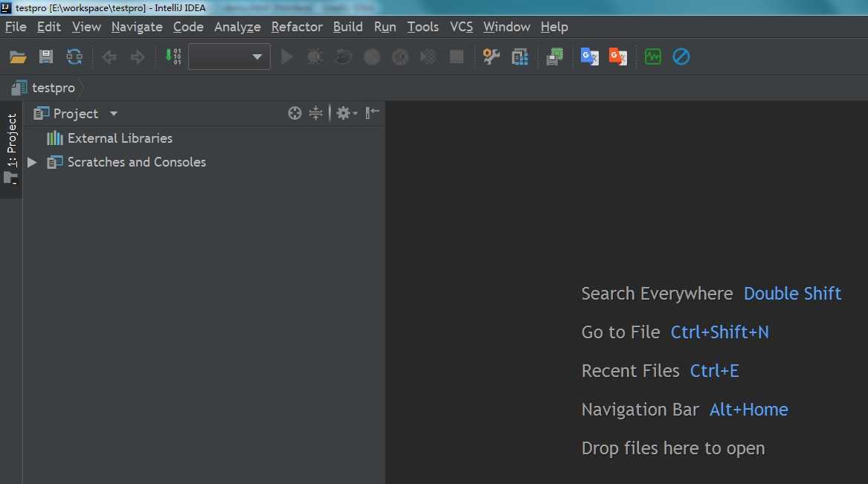Click the Save All floppy icon

[x=46, y=57]
